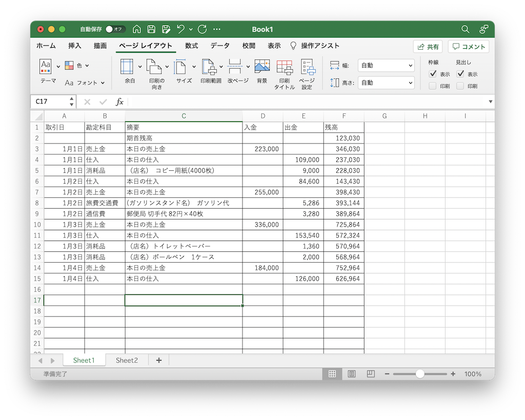
Task: Click the コメント (Comments) button
Action: point(468,47)
